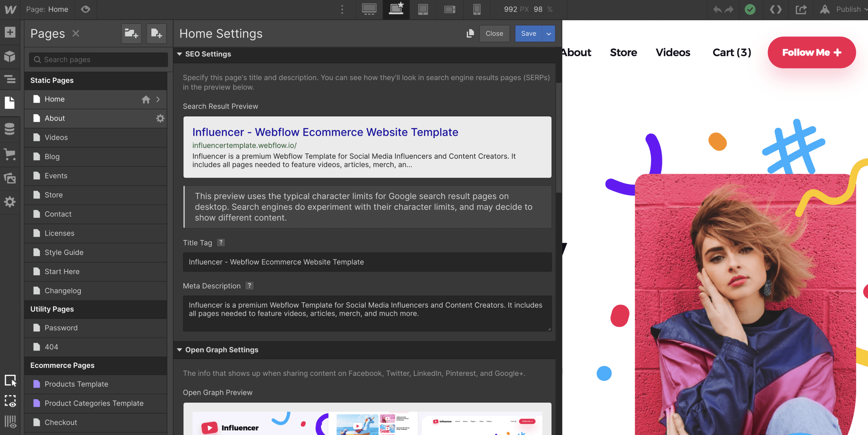Open the Components panel
This screenshot has height=435, width=868.
[x=10, y=56]
